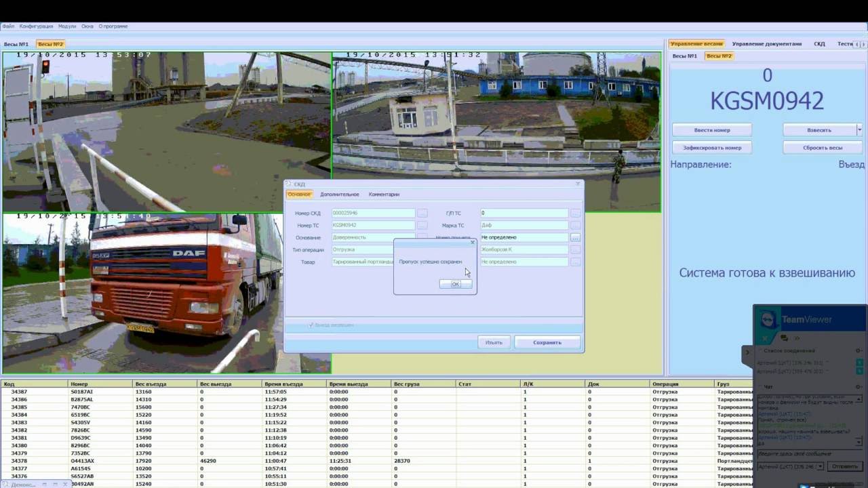Open the О программе menu
868x488 pixels.
(113, 26)
